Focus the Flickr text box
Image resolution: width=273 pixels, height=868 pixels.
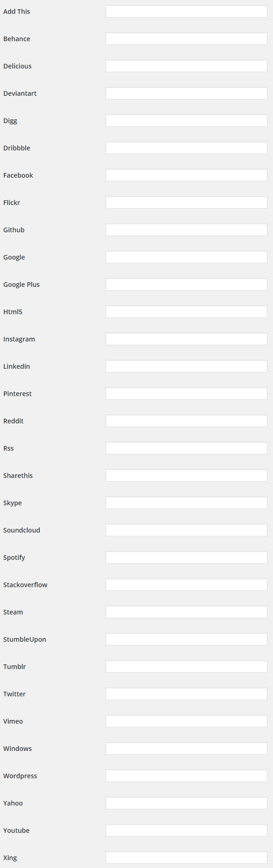(186, 202)
